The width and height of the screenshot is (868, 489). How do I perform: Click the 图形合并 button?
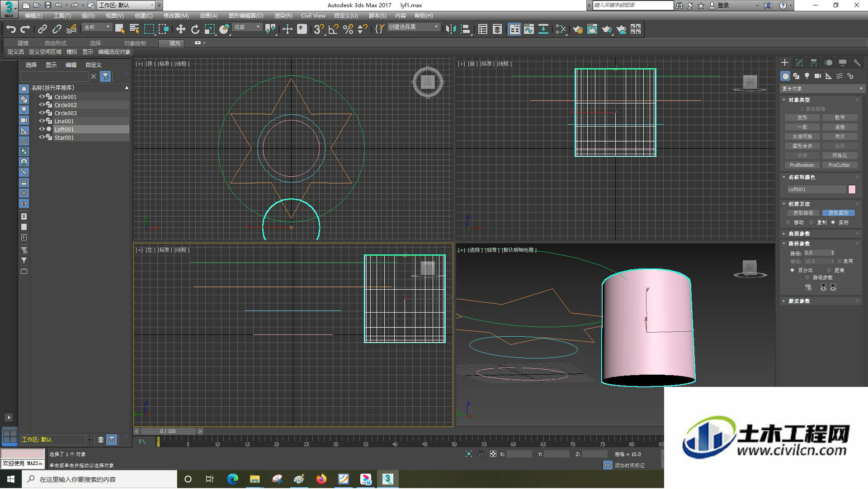click(x=802, y=146)
